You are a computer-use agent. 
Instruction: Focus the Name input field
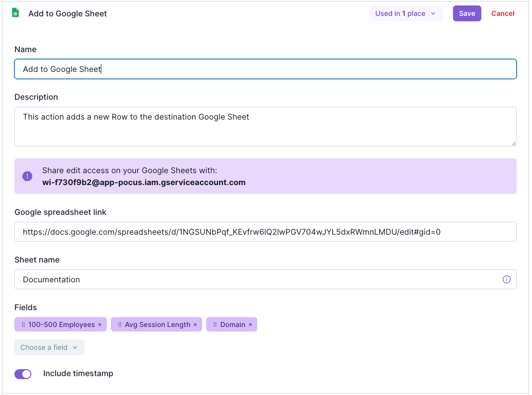[x=265, y=69]
